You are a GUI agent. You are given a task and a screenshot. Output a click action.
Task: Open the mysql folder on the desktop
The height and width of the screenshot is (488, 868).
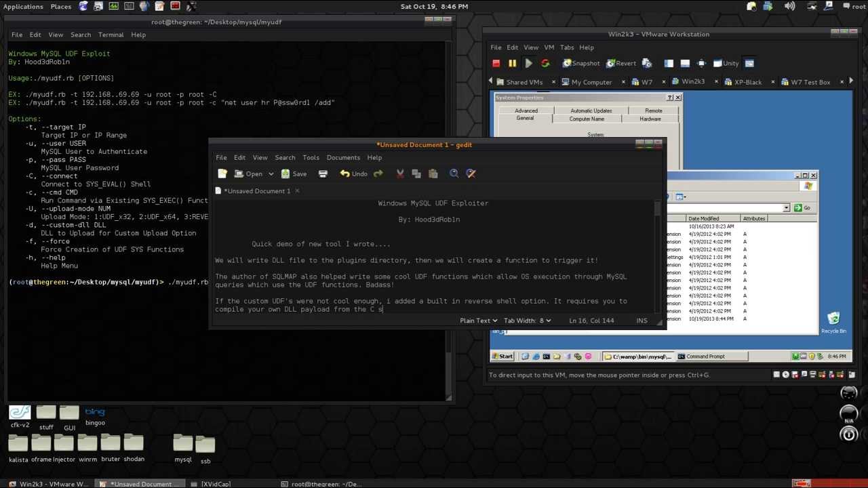(x=183, y=449)
